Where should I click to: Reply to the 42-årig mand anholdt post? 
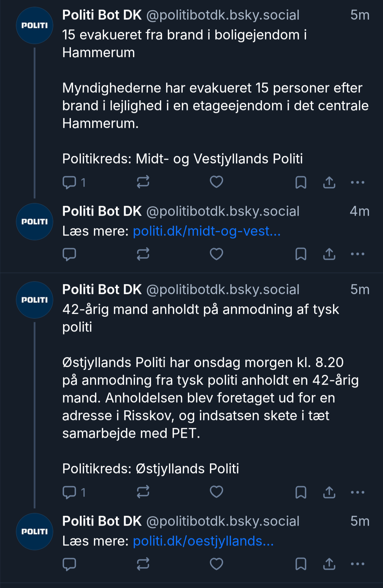pyautogui.click(x=70, y=492)
